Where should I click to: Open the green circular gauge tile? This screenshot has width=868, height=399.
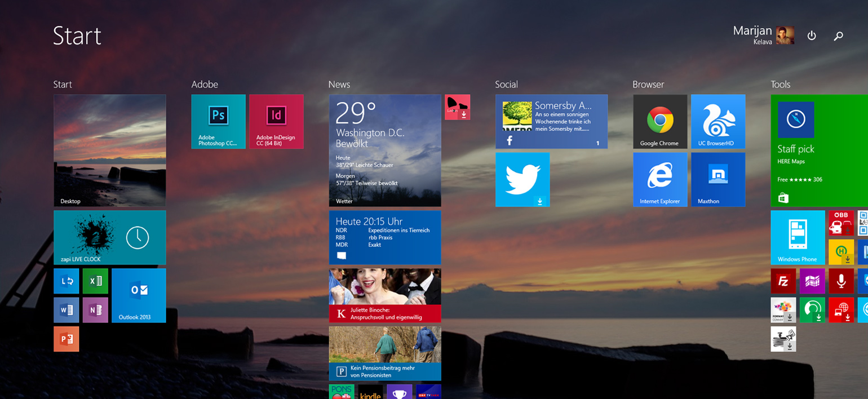812,310
